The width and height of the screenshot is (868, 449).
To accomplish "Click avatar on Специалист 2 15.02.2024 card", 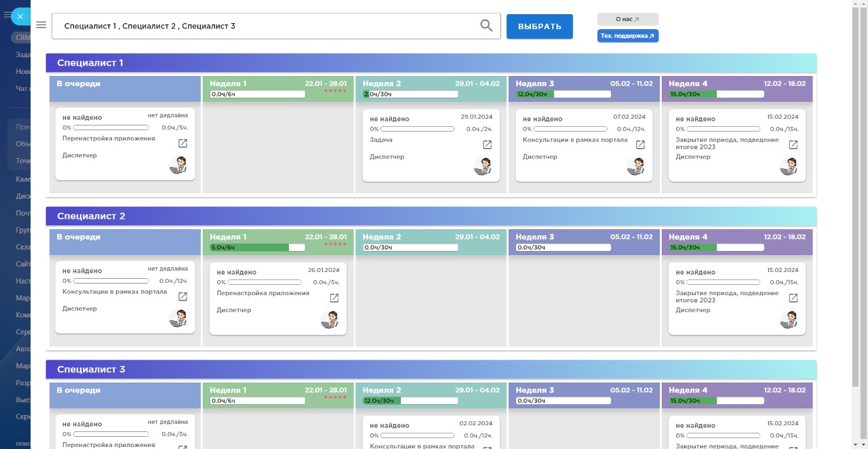I will 789,319.
